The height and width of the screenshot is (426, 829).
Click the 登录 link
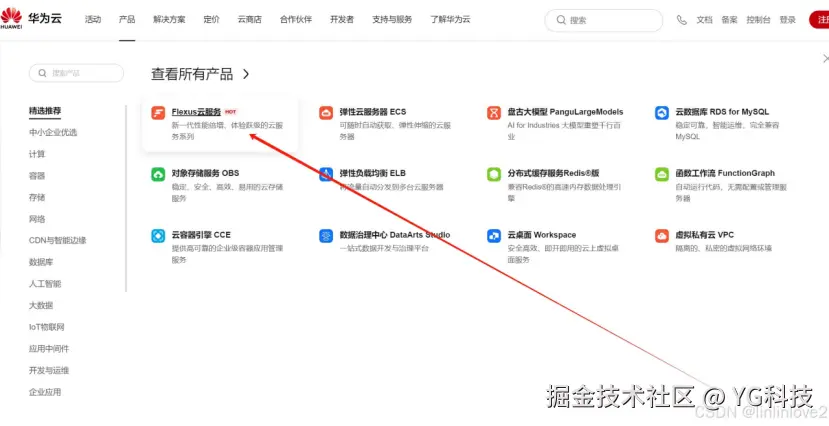pos(787,20)
